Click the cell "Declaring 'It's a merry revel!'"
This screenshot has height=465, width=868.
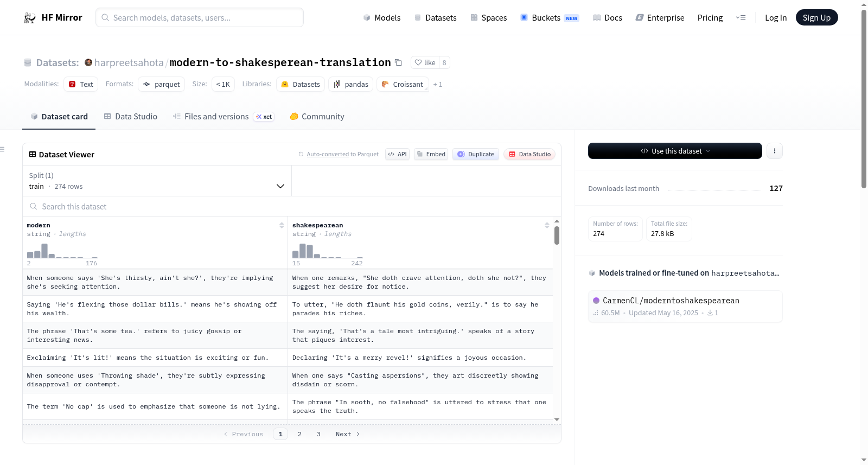point(420,358)
